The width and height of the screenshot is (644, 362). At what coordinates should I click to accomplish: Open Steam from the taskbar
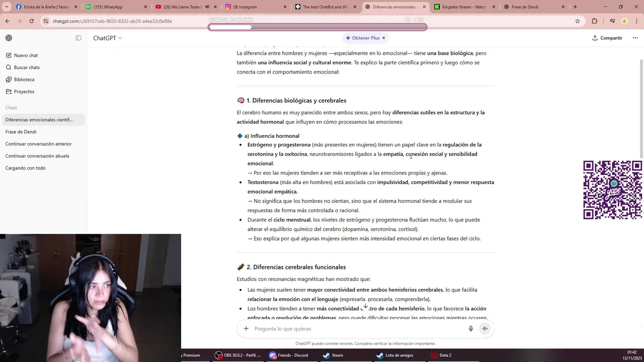333,355
